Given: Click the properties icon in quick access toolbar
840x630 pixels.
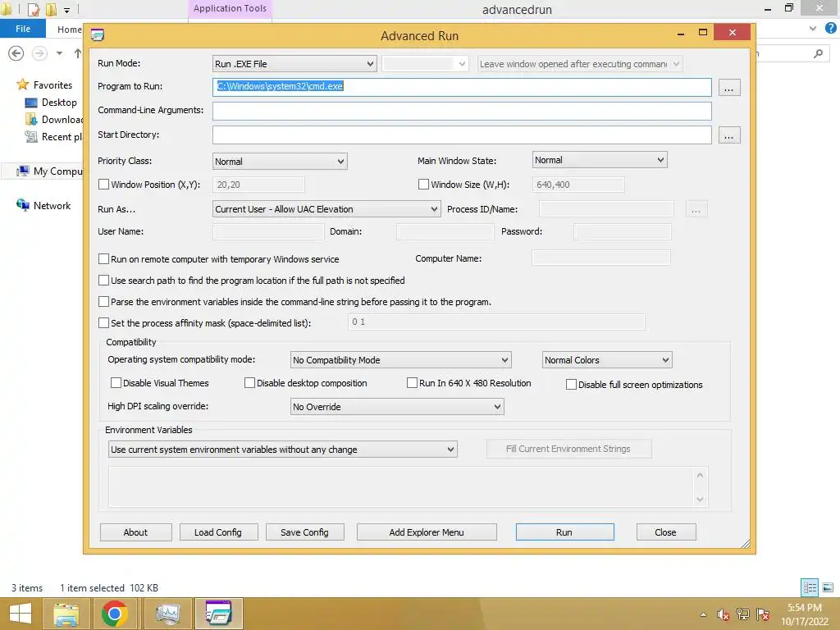Looking at the screenshot, I should click(x=33, y=9).
